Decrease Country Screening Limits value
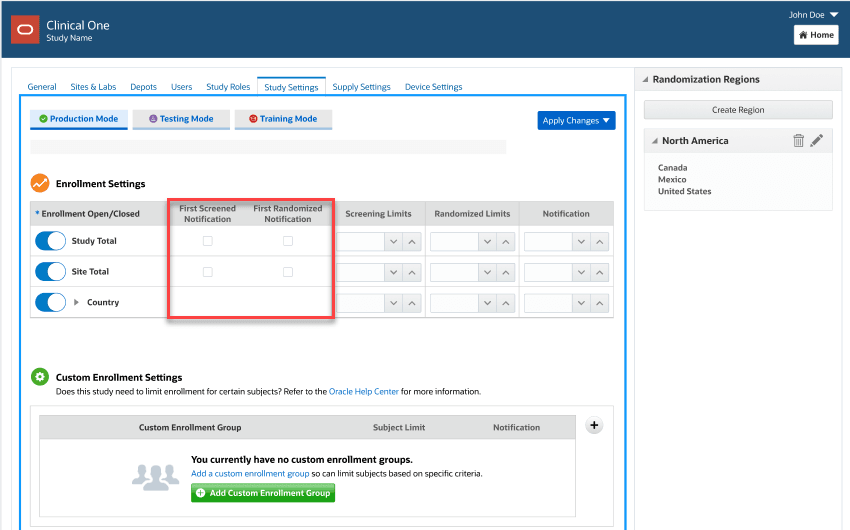850x530 pixels. point(394,303)
